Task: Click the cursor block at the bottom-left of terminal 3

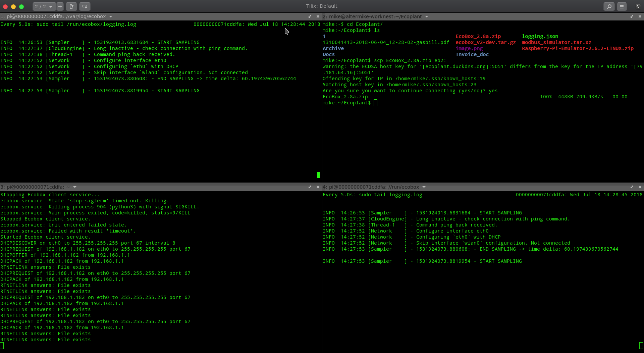Action: point(2,346)
